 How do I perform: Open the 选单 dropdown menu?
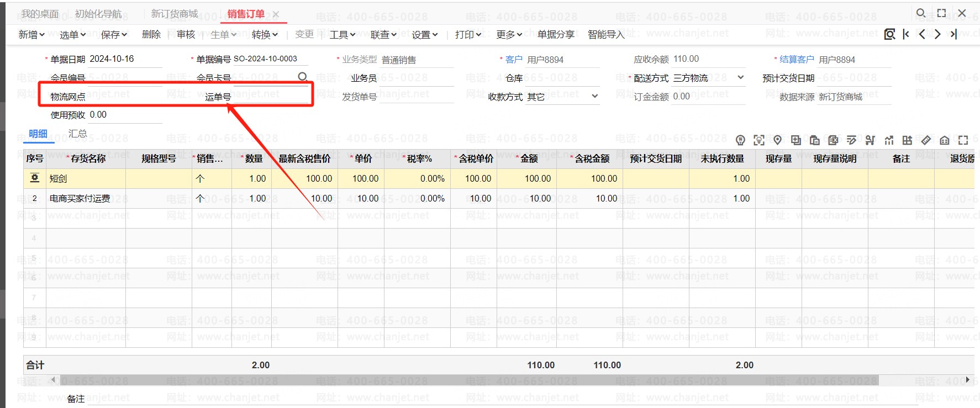coord(73,35)
